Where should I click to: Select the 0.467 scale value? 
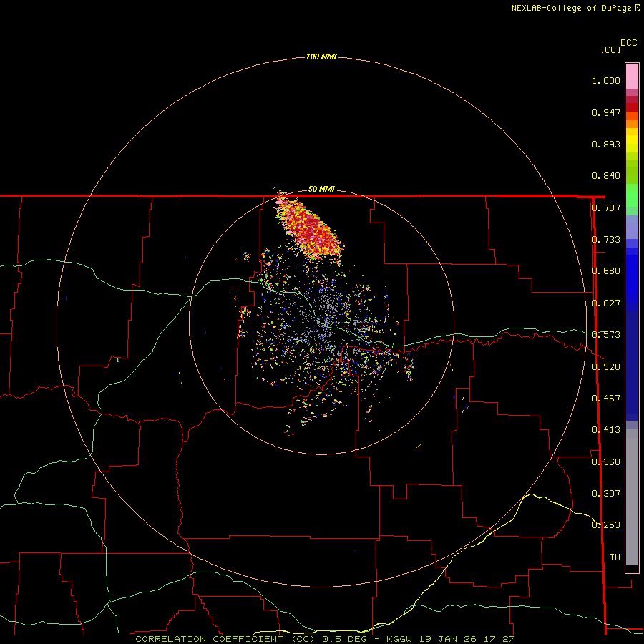606,399
